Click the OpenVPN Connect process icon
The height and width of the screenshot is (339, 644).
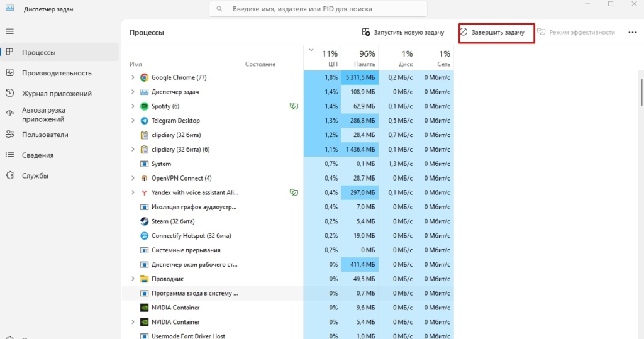144,178
